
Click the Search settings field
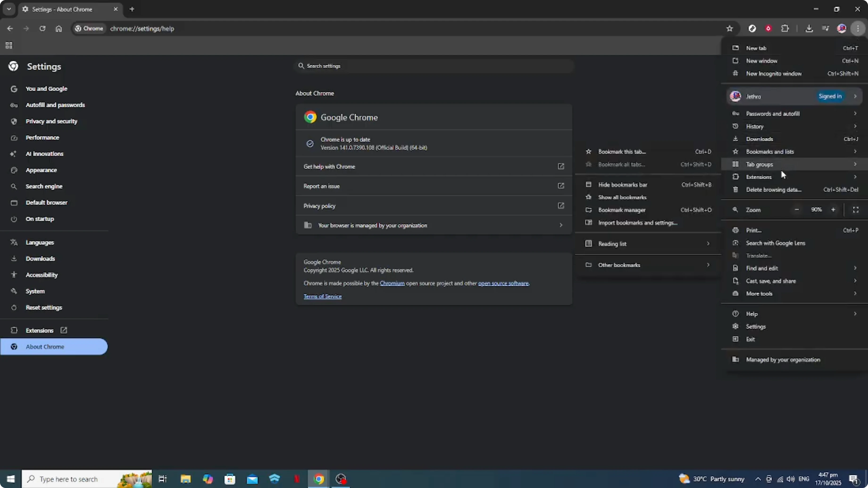434,66
